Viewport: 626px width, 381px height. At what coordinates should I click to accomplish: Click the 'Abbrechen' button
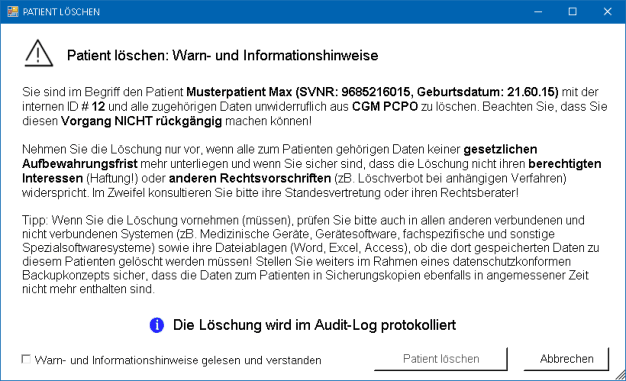point(566,359)
